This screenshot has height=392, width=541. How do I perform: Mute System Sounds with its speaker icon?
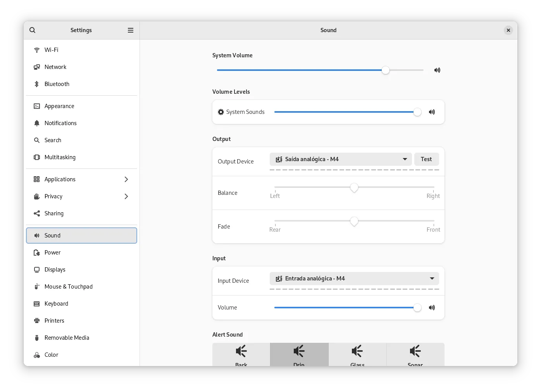point(432,112)
